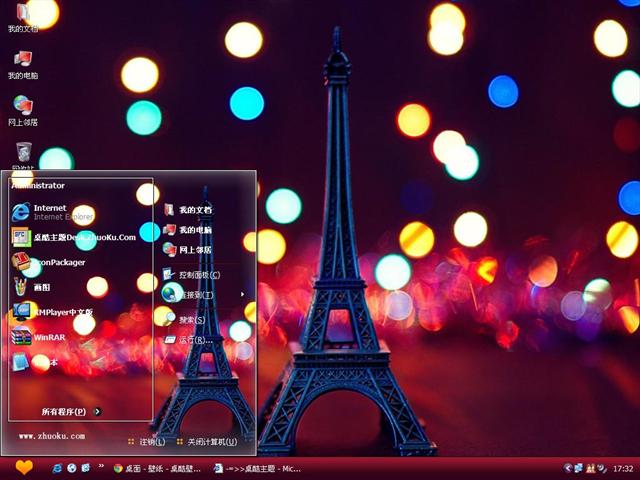
Task: Click the Administrator user name header
Action: [38, 185]
